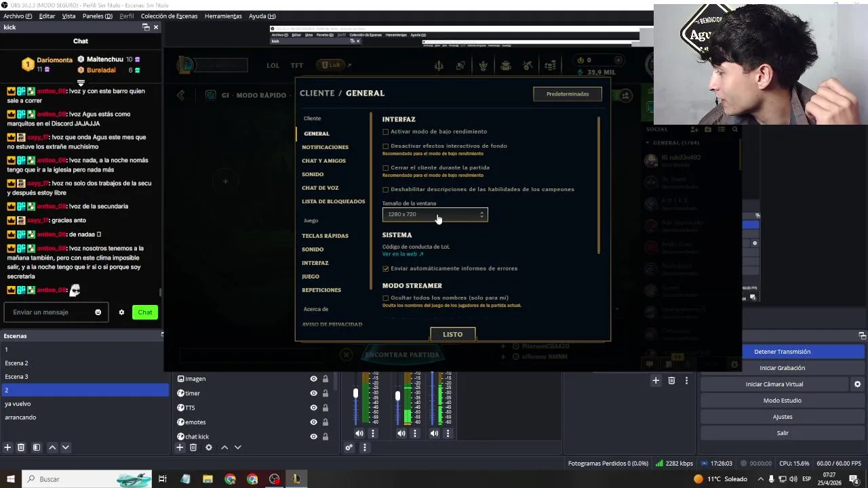
Task: Hide the timer source with eye icon
Action: point(313,393)
